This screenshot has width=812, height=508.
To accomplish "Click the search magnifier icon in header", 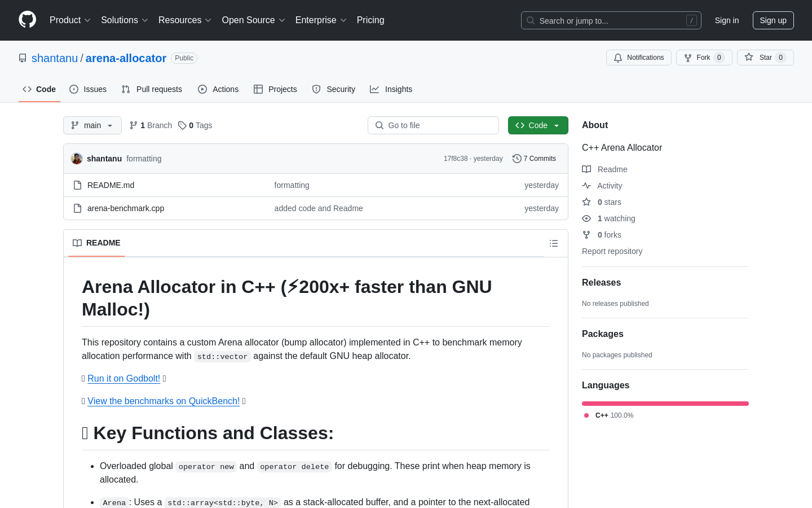I will click(531, 20).
